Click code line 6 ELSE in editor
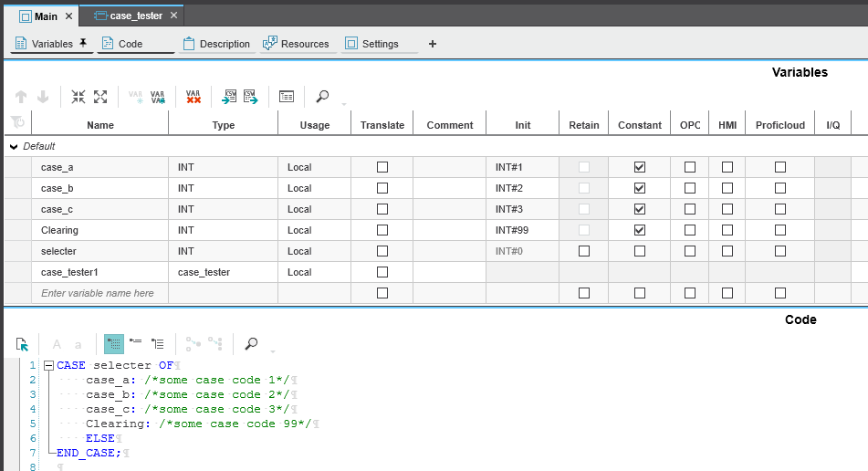The image size is (868, 471). point(100,438)
